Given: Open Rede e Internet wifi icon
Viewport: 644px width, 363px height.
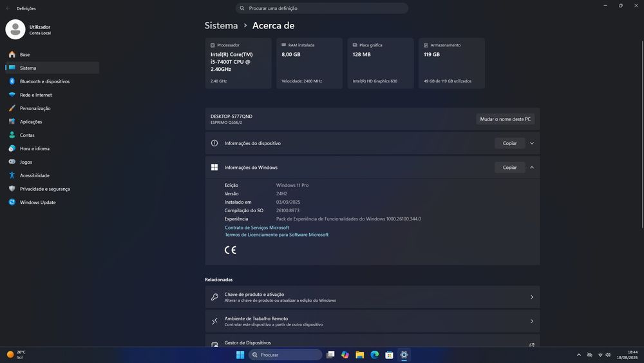Looking at the screenshot, I should click(x=12, y=95).
